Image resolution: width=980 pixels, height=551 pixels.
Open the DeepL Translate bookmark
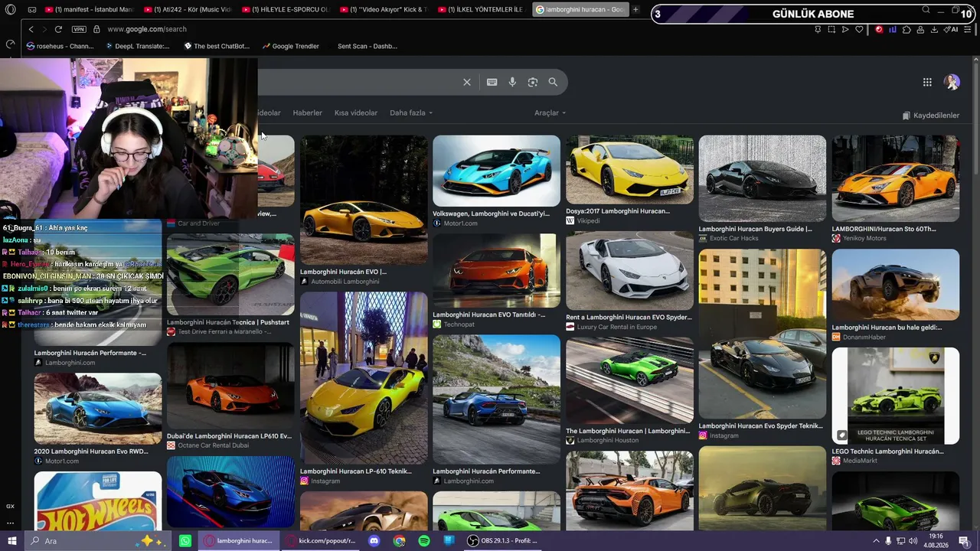coord(138,46)
